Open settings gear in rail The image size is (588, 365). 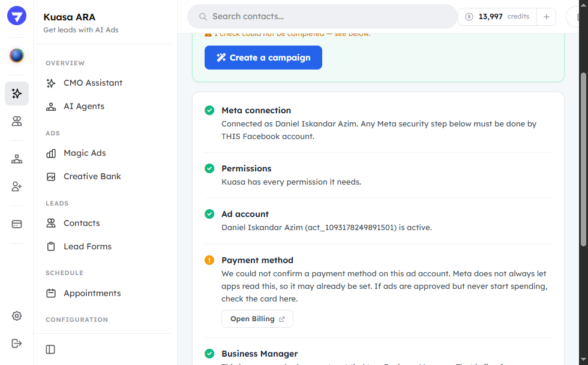click(x=17, y=316)
